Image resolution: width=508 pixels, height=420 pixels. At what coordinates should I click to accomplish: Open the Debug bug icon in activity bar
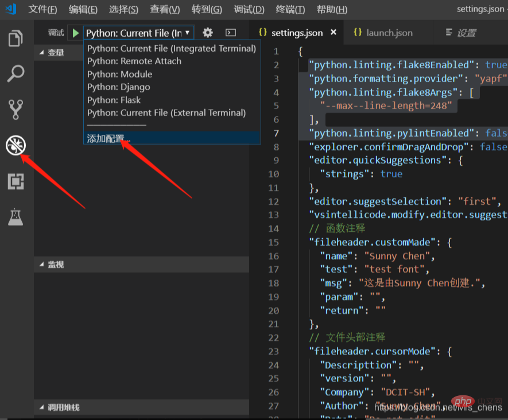coord(15,146)
